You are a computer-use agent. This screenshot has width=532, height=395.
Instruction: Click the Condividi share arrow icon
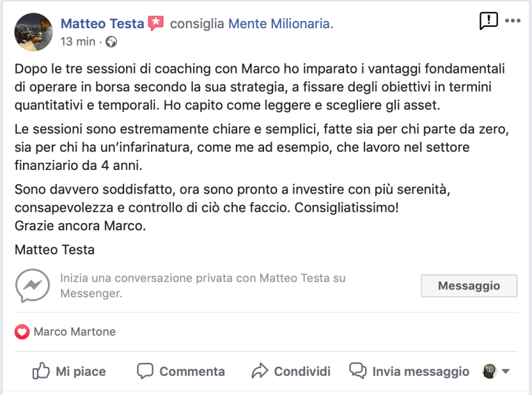[260, 371]
